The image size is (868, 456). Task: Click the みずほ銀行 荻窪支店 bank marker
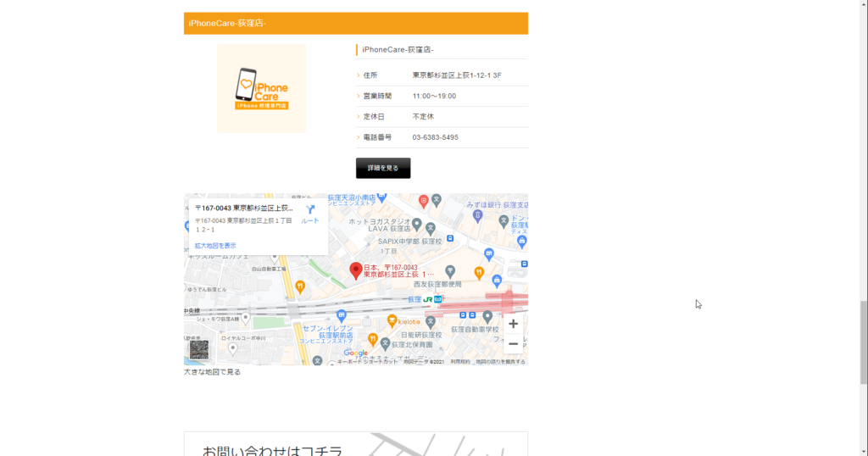(x=477, y=216)
